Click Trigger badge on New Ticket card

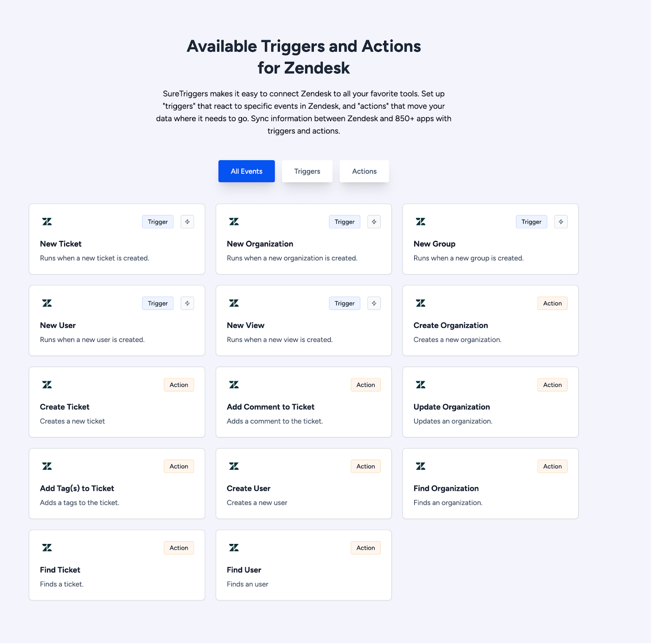point(158,222)
